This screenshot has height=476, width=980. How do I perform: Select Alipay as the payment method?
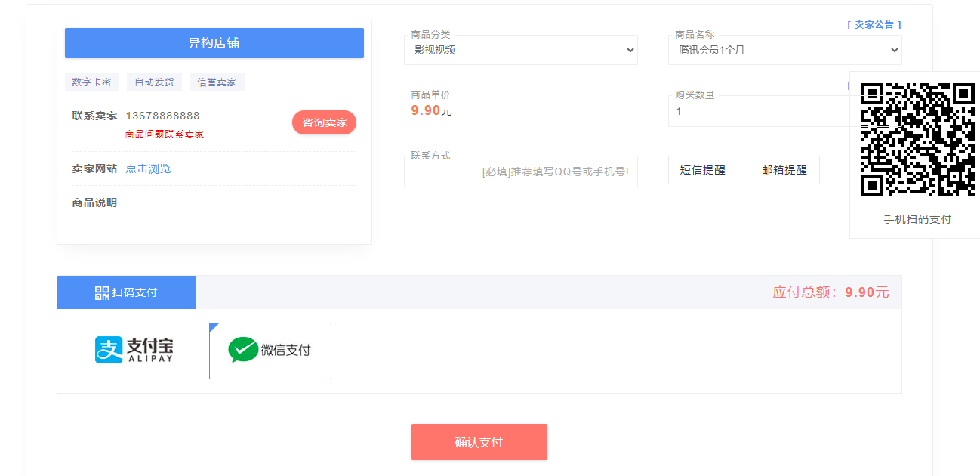136,350
